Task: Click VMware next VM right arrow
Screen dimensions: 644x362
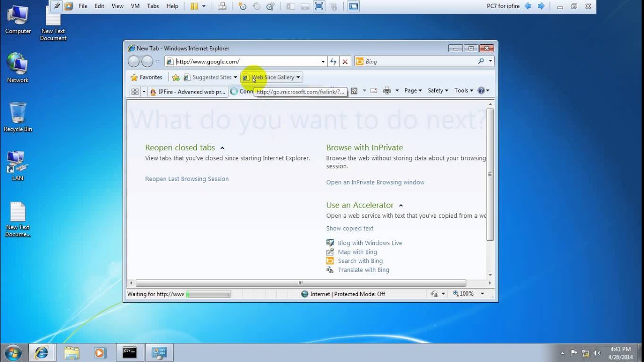Action: click(541, 6)
